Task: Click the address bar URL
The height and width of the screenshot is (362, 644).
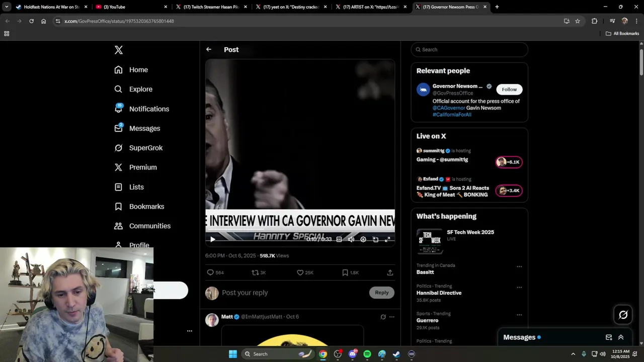Action: pyautogui.click(x=119, y=21)
